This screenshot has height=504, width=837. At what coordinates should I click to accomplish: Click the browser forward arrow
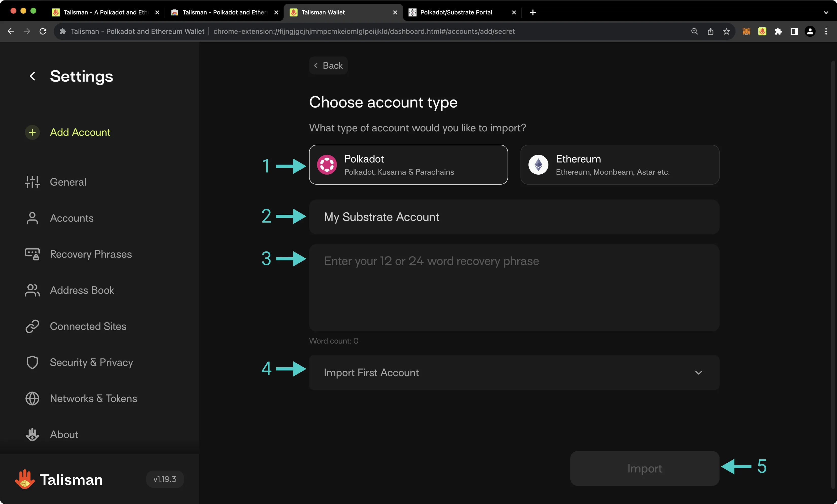pyautogui.click(x=27, y=31)
